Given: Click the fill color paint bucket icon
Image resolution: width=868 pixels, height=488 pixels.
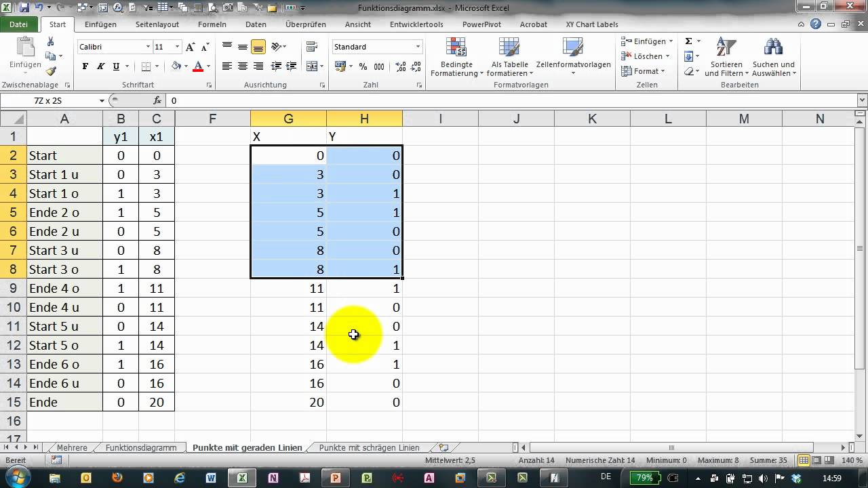Looking at the screenshot, I should click(176, 66).
